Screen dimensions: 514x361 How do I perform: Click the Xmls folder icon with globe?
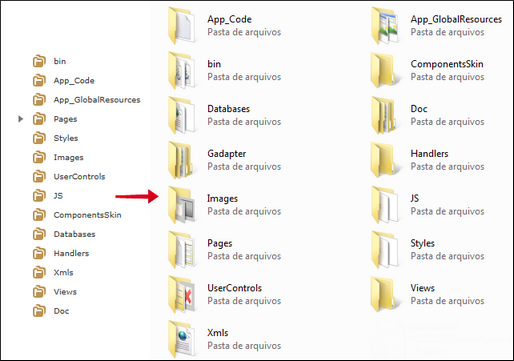click(182, 339)
